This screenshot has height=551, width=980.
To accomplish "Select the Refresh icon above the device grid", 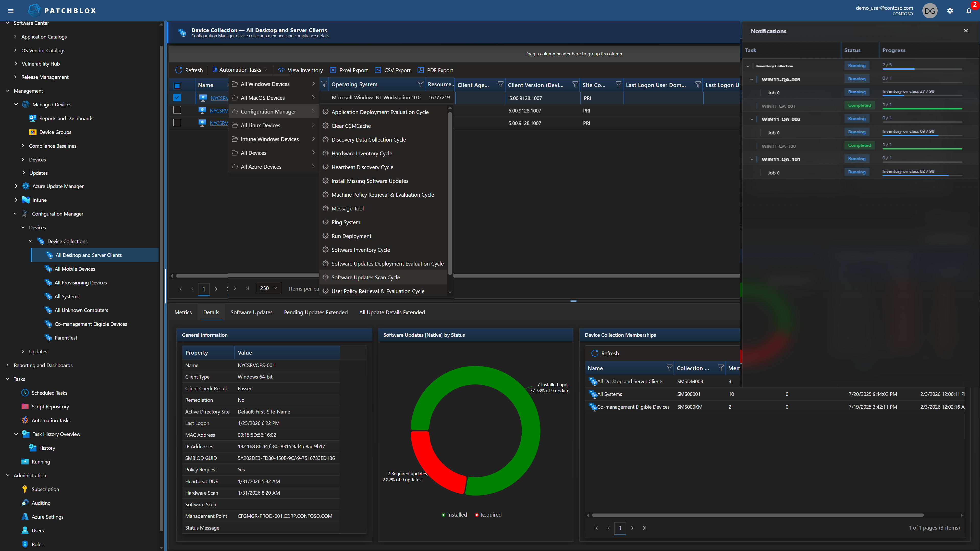I will tap(179, 70).
